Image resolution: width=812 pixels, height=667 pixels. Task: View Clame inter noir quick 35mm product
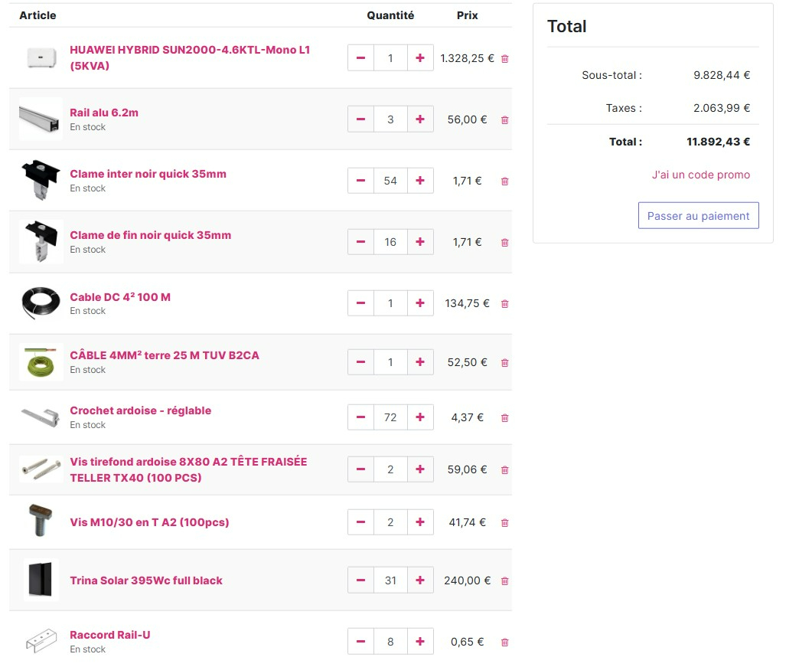pos(148,174)
